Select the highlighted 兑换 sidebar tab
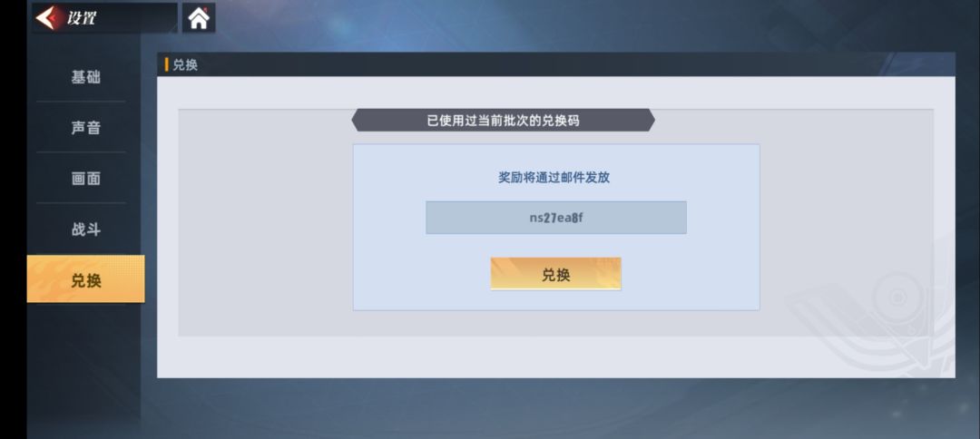The width and height of the screenshot is (980, 439). (x=85, y=279)
